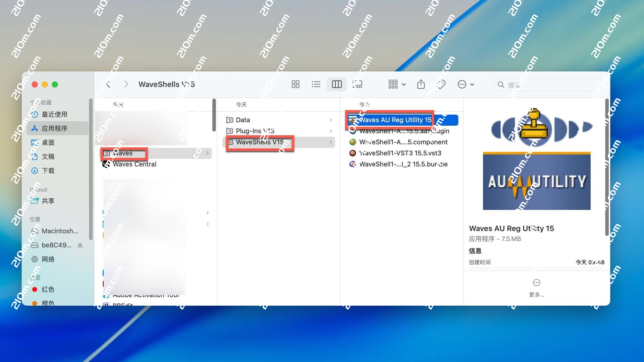Click the Tags toolbar icon
The image size is (644, 362).
441,84
